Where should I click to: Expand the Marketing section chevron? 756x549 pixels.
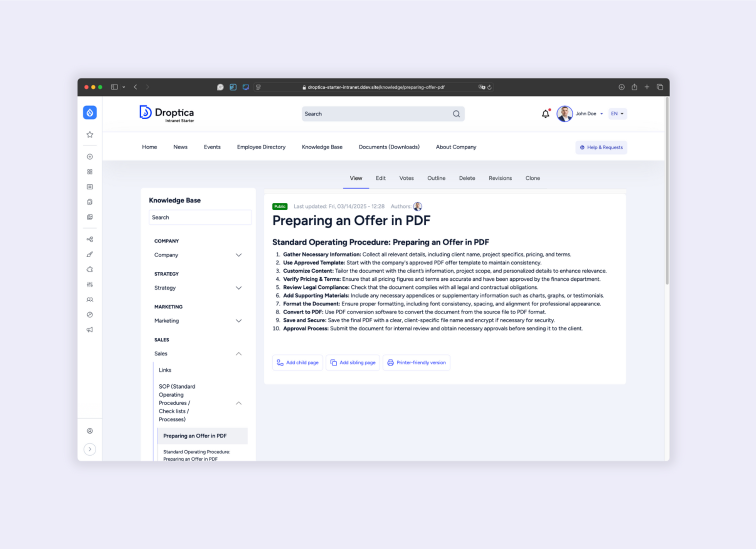239,321
